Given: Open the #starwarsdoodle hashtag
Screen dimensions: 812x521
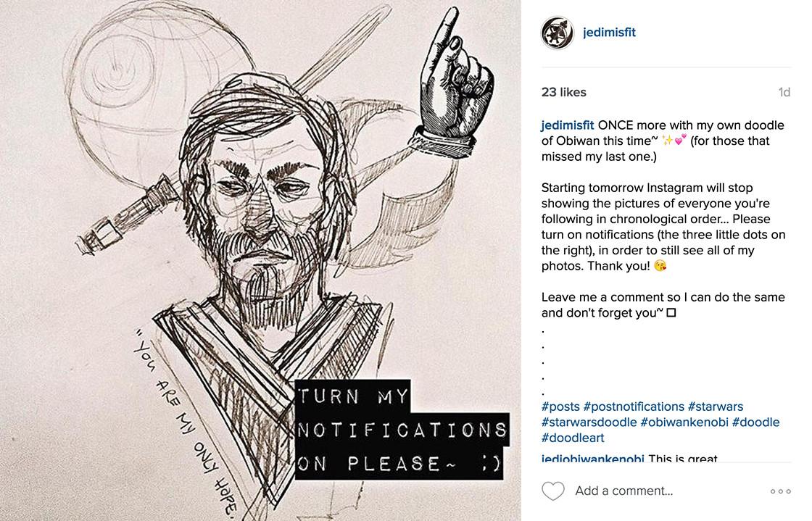Looking at the screenshot, I should click(589, 422).
